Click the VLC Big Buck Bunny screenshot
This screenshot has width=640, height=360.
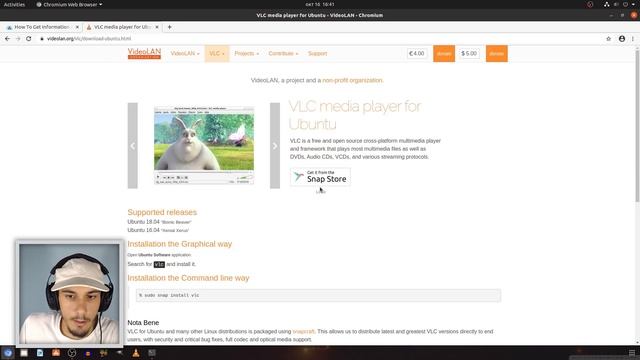[x=204, y=145]
